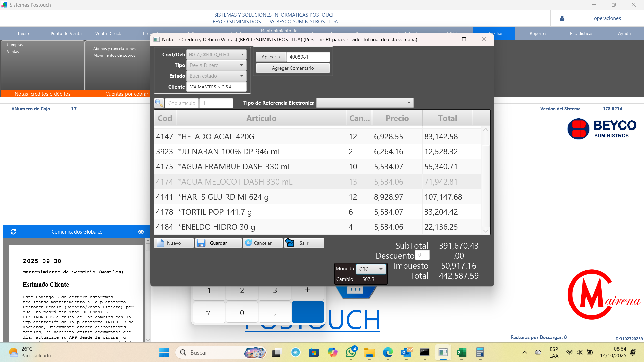Click the magnifier article search icon
Viewport: 644px width, 362px height.
coord(159,103)
